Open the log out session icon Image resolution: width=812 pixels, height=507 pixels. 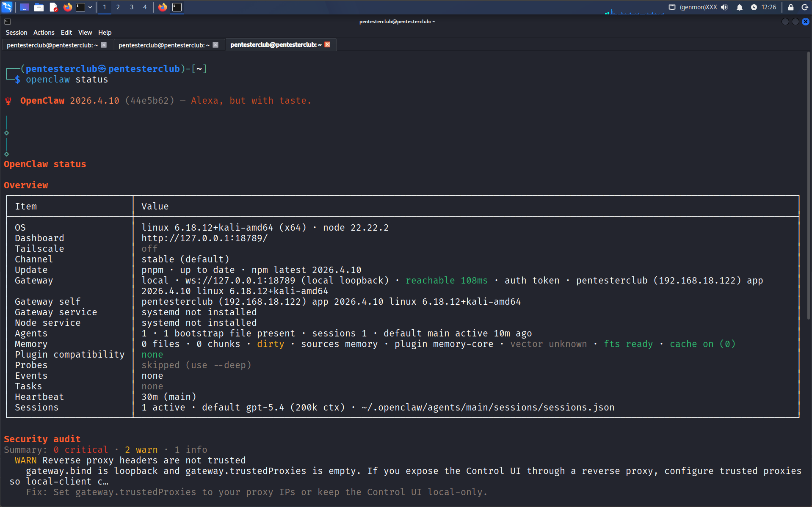[x=805, y=7]
